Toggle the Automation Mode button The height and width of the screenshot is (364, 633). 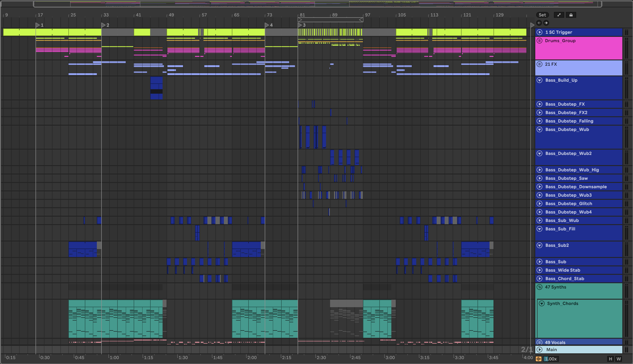[559, 15]
